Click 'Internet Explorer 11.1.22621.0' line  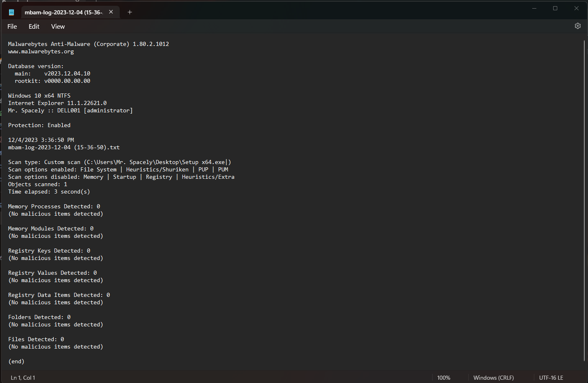(57, 103)
